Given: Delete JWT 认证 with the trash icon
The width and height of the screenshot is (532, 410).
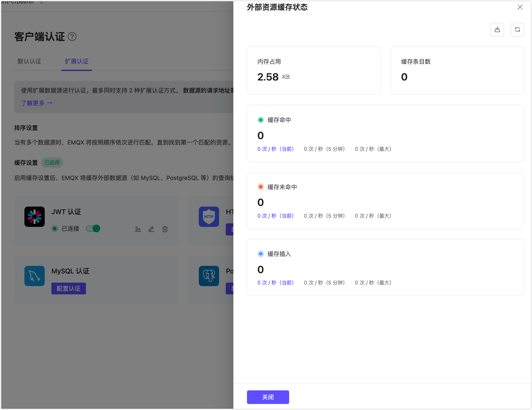Looking at the screenshot, I should [x=165, y=229].
